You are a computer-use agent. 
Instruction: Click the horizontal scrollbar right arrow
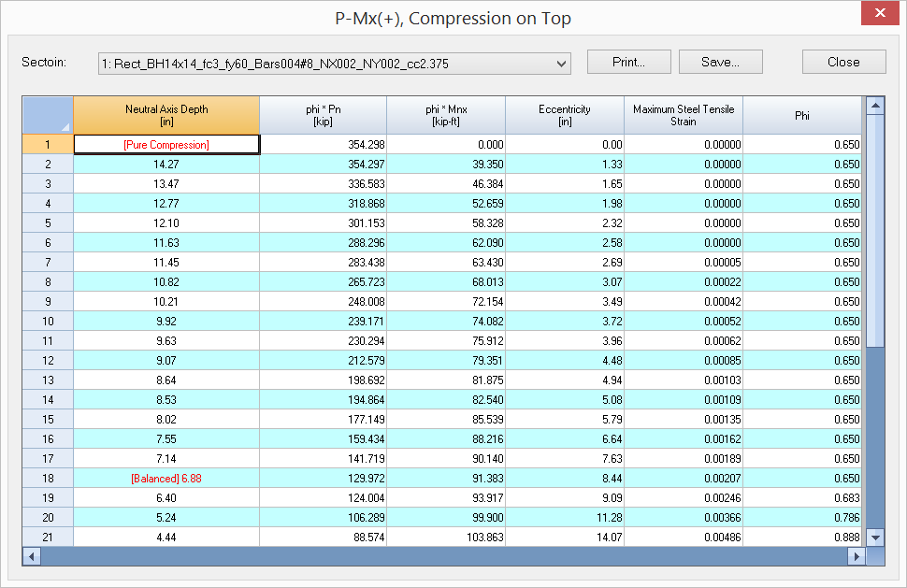tap(856, 556)
